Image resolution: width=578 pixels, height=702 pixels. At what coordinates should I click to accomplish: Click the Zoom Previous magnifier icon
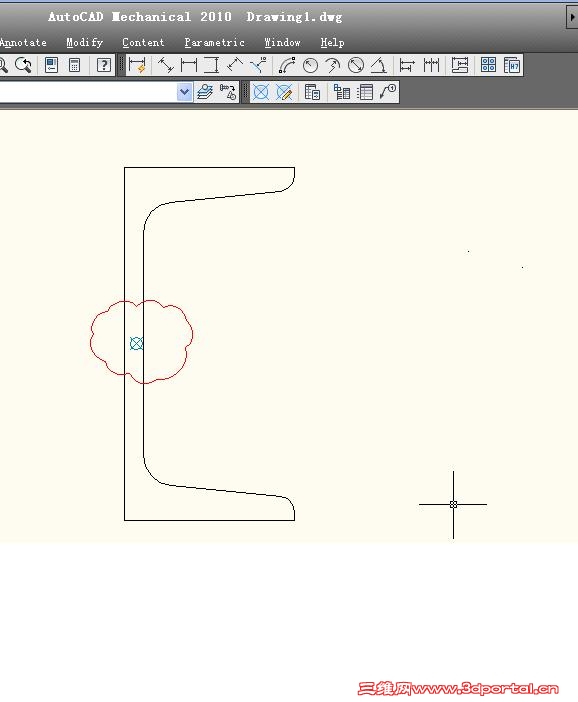point(23,65)
